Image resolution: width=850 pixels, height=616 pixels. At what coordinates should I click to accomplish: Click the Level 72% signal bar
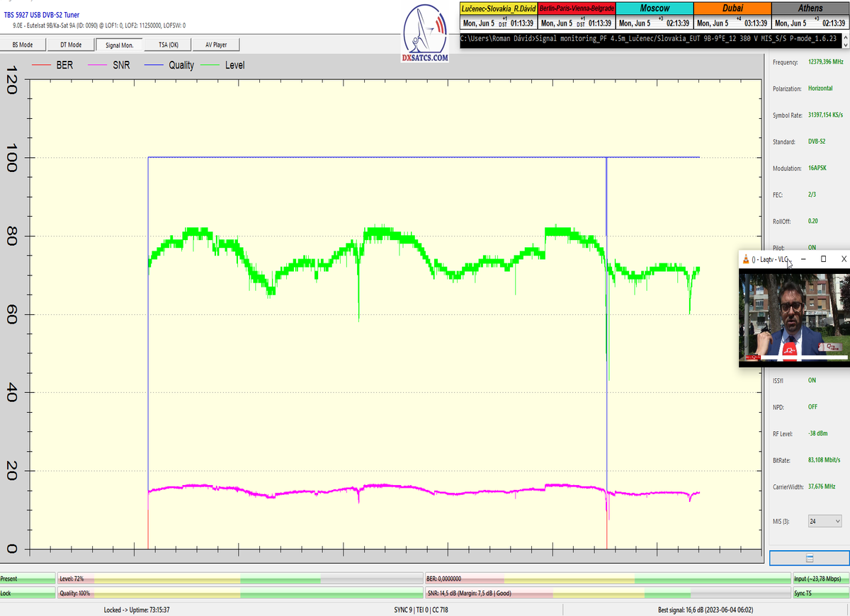pyautogui.click(x=239, y=578)
